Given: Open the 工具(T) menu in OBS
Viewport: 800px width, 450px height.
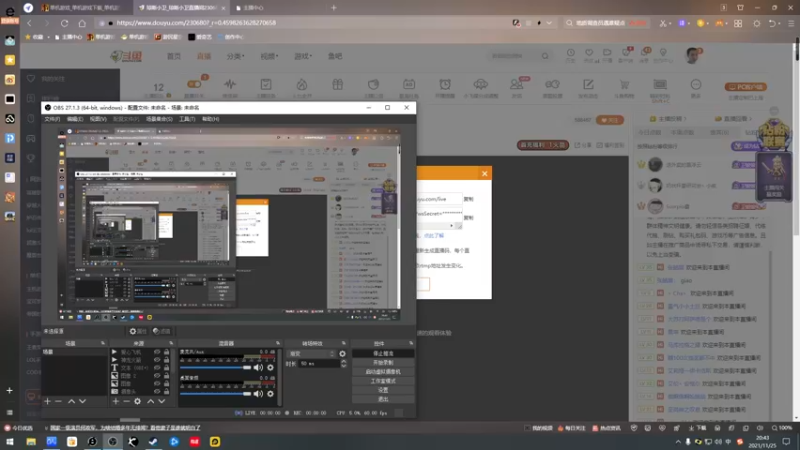Looking at the screenshot, I should pyautogui.click(x=187, y=119).
